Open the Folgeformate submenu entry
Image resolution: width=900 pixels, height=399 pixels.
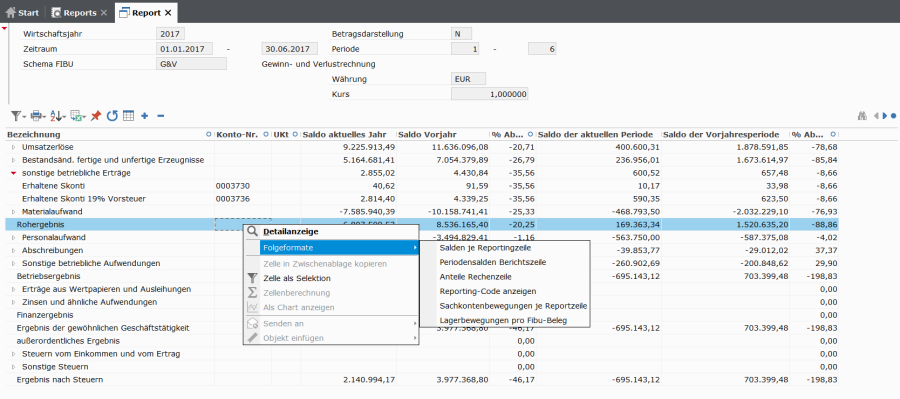[331, 247]
